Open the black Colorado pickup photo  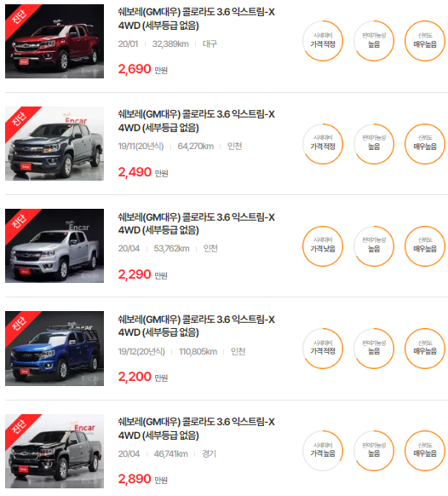[x=55, y=451]
